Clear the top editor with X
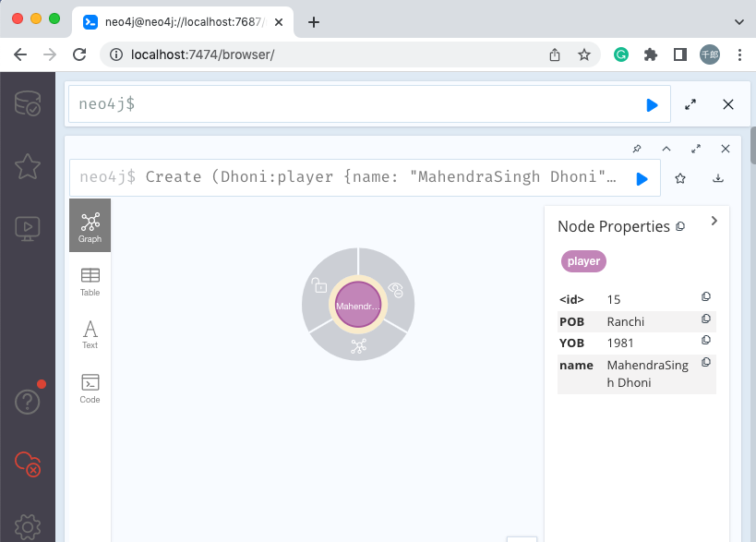756x542 pixels. pyautogui.click(x=728, y=104)
